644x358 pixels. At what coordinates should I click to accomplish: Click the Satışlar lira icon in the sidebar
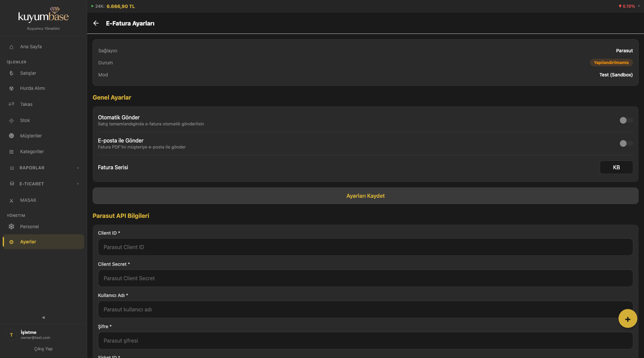(x=11, y=73)
